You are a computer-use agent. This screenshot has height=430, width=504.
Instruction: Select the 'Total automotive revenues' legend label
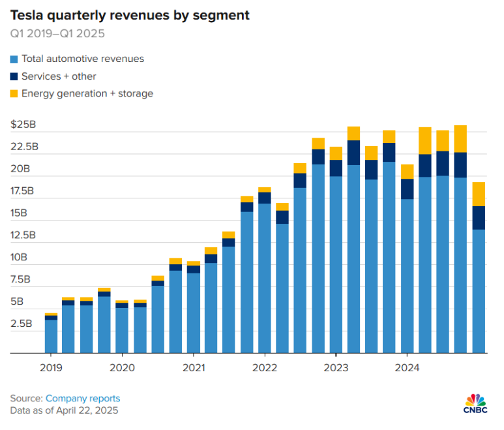[83, 59]
